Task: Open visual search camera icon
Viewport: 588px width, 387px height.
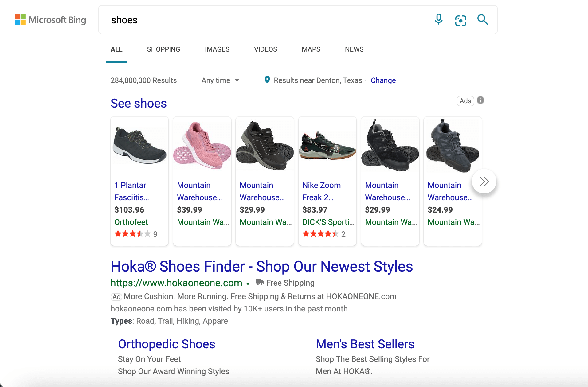Action: pos(461,20)
